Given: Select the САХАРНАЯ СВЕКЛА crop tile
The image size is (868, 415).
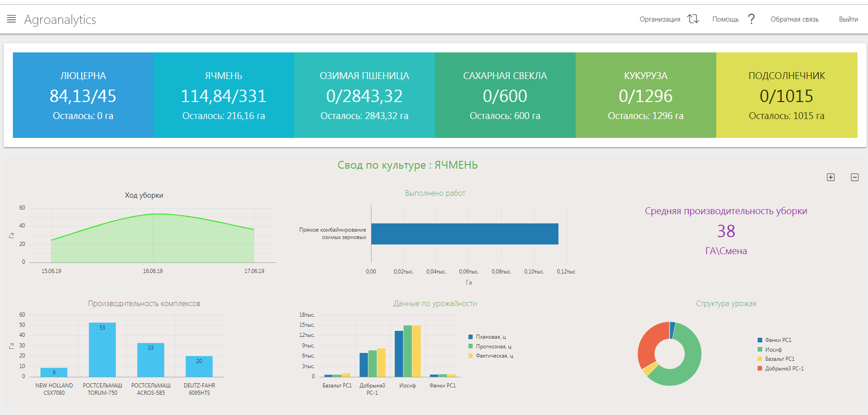Looking at the screenshot, I should click(505, 95).
